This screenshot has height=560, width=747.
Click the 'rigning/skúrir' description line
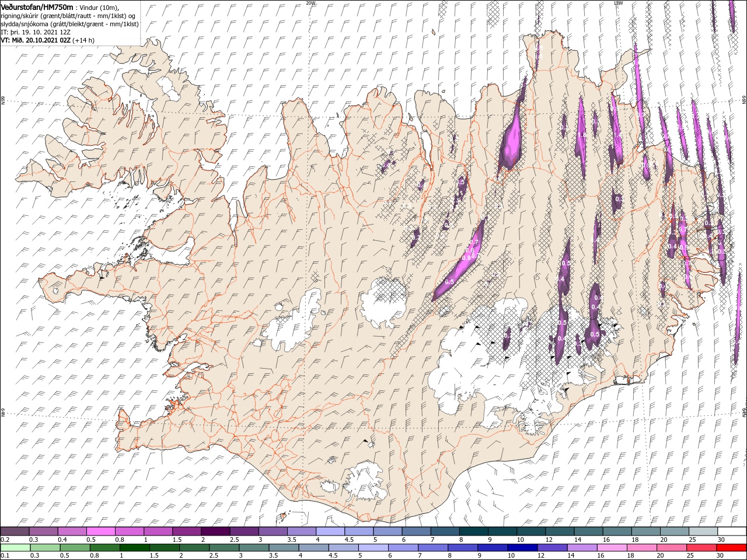pos(68,15)
